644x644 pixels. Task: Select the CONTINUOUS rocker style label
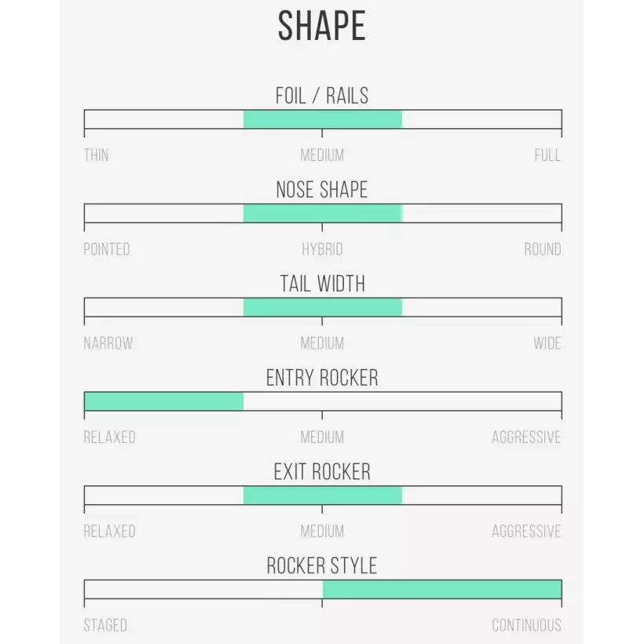click(x=526, y=626)
